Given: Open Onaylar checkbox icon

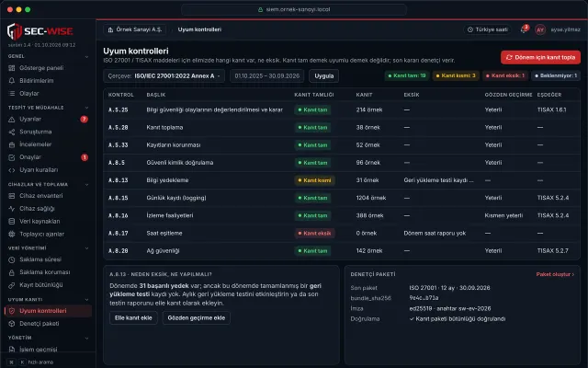Looking at the screenshot, I should coord(12,157).
